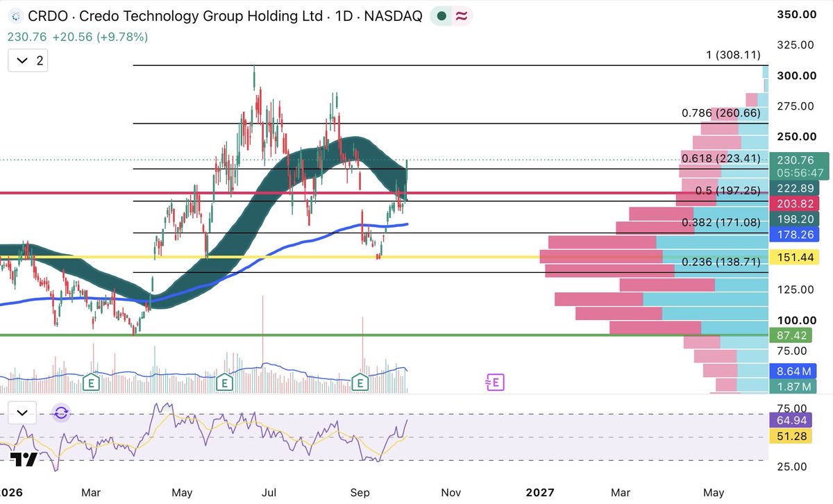Click the blue 178.26 moving average label
Image resolution: width=833 pixels, height=504 pixels.
[x=795, y=235]
